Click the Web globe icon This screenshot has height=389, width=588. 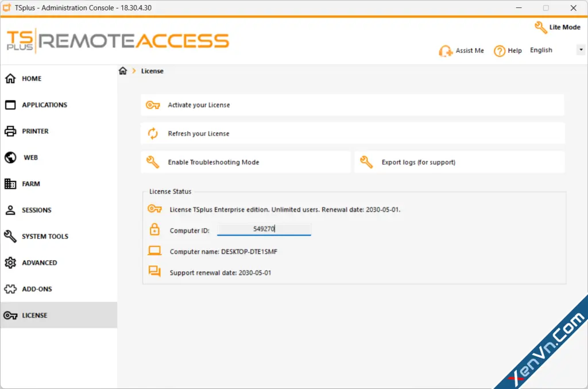click(x=10, y=157)
